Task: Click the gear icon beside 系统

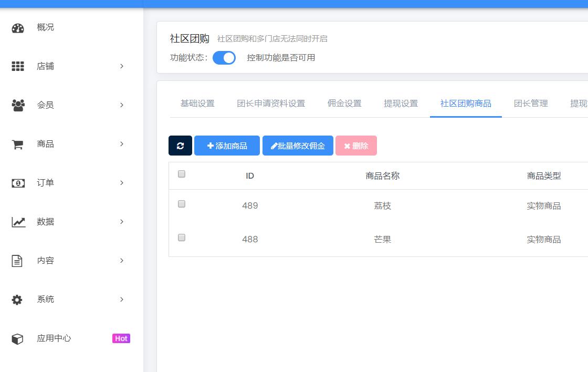Action: pos(17,300)
